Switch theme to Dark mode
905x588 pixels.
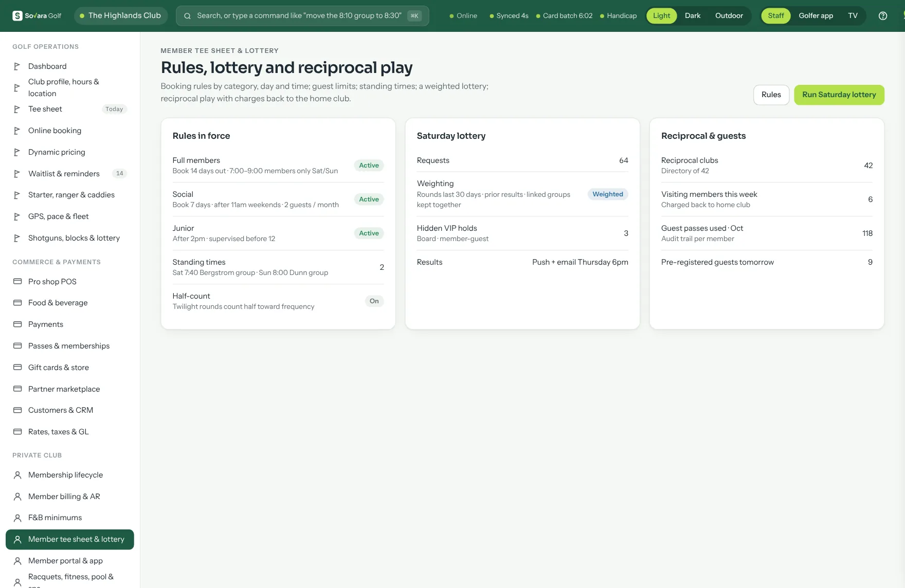point(693,16)
